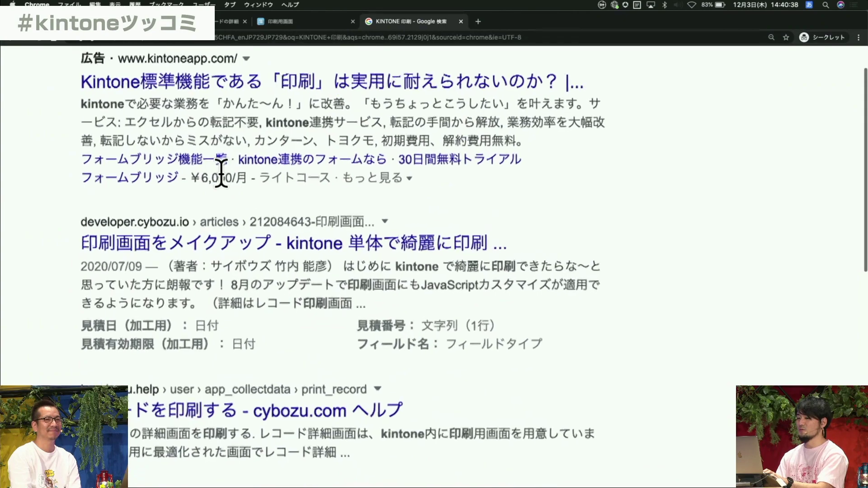Expand the print_record result options arrow
The image size is (868, 488).
[378, 389]
